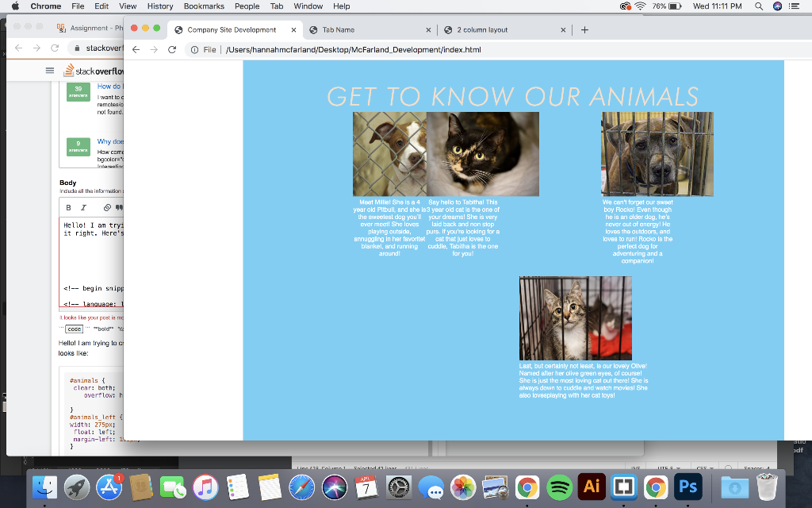The image size is (812, 508).
Task: Launch iTunes from the Dock
Action: click(205, 487)
